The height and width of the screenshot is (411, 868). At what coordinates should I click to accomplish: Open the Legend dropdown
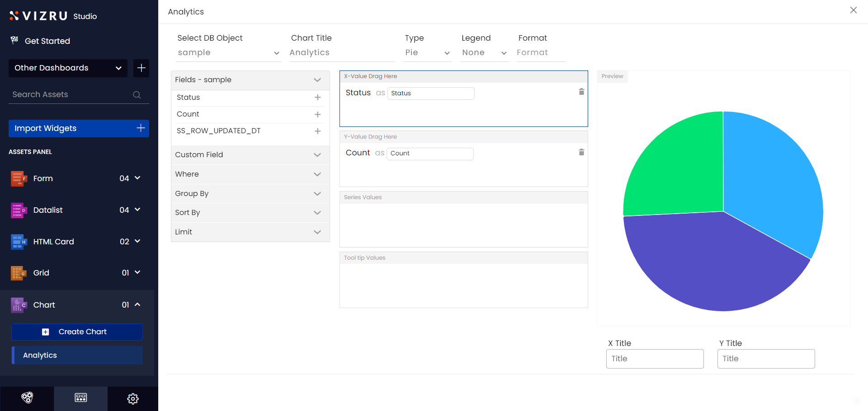(x=484, y=53)
